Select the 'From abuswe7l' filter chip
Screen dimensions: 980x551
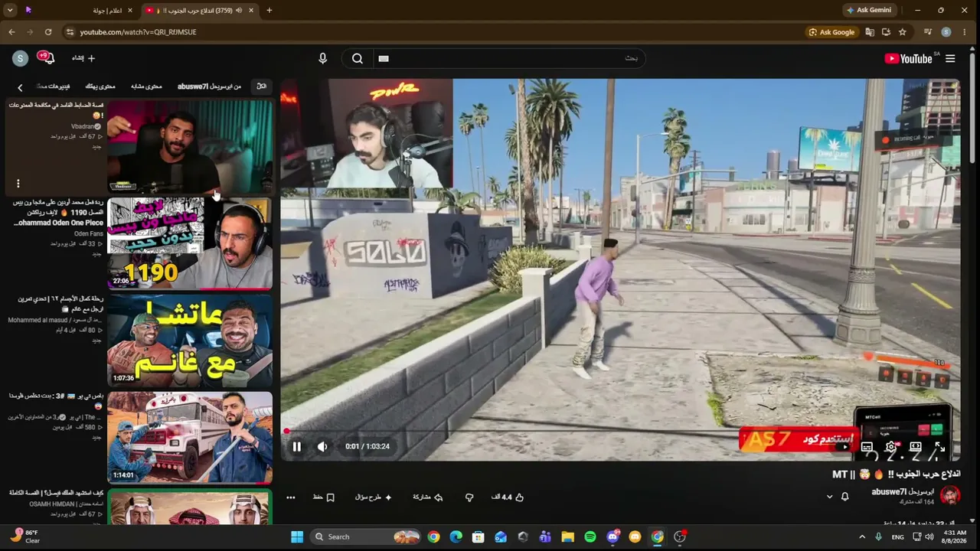[x=209, y=86]
